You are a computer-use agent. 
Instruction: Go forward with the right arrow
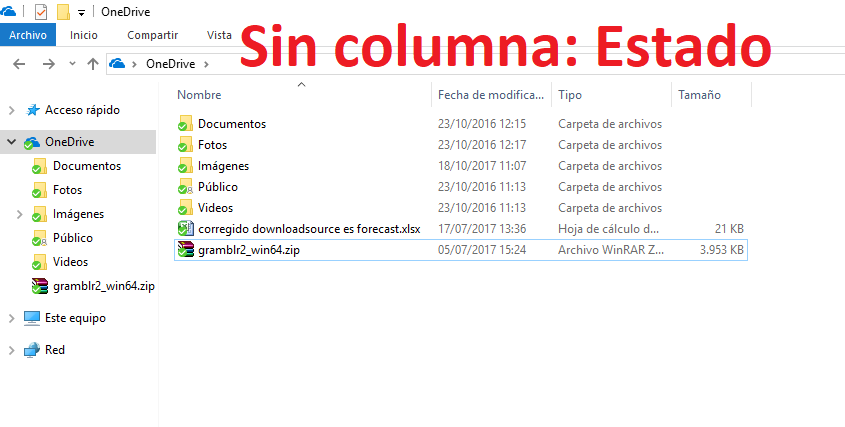coord(49,64)
